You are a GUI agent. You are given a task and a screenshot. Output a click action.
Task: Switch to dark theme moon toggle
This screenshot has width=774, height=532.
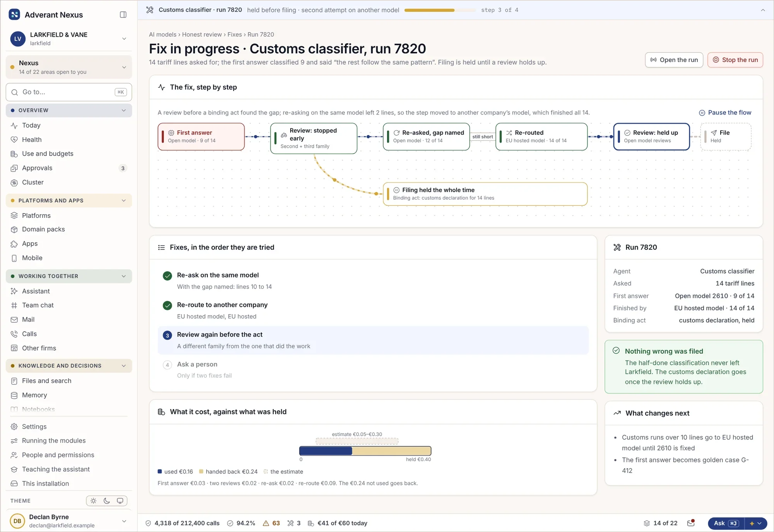(x=107, y=501)
